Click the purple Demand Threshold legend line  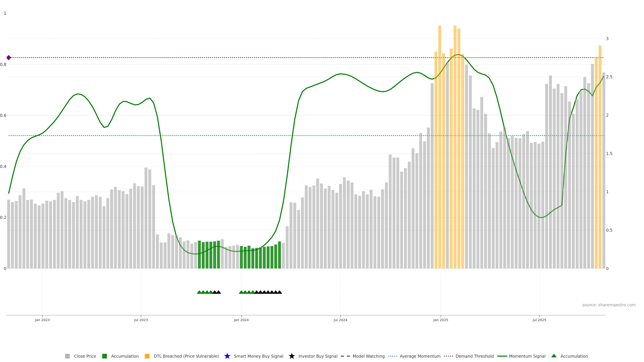tap(448, 356)
